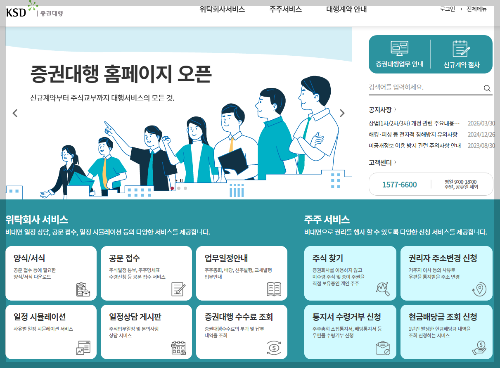The width and height of the screenshot is (500, 368).
Task: Open the 증권대행 수수료 조회 money icon
Action: tap(274, 348)
